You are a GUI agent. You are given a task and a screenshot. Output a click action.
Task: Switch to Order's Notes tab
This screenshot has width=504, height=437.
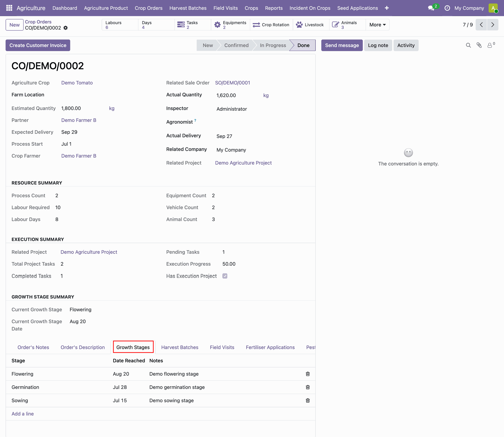pos(33,347)
